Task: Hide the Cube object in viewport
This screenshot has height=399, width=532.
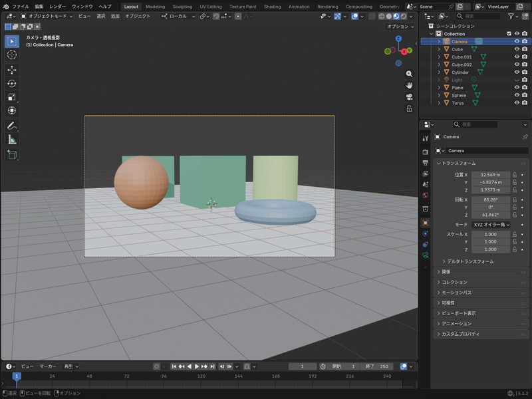Action: [x=517, y=49]
